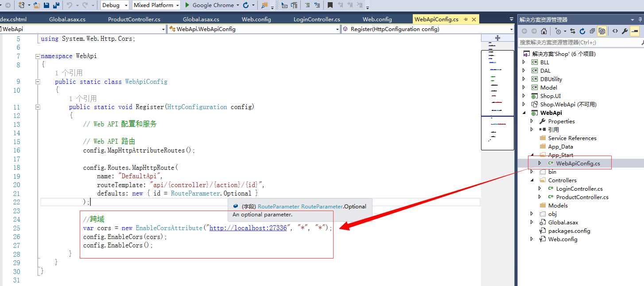Select Global.asax in Solution Explorer
This screenshot has width=644, height=286.
(x=563, y=222)
